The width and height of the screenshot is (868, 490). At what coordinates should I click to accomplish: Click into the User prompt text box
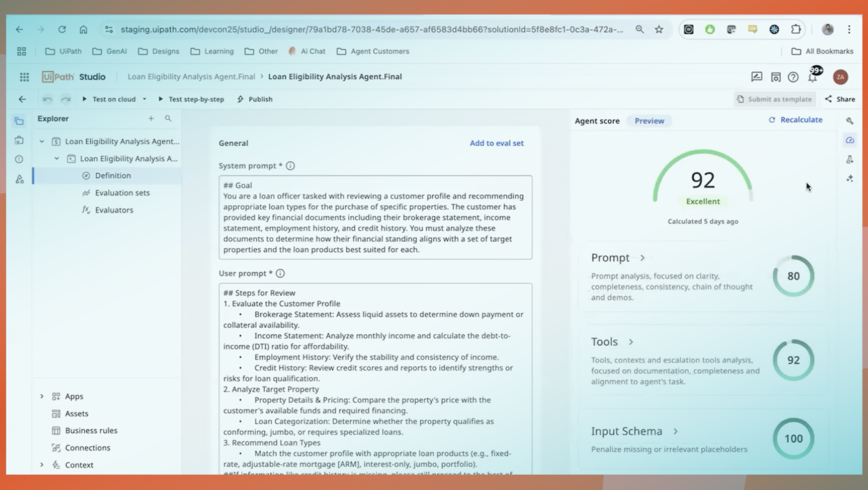pos(375,379)
